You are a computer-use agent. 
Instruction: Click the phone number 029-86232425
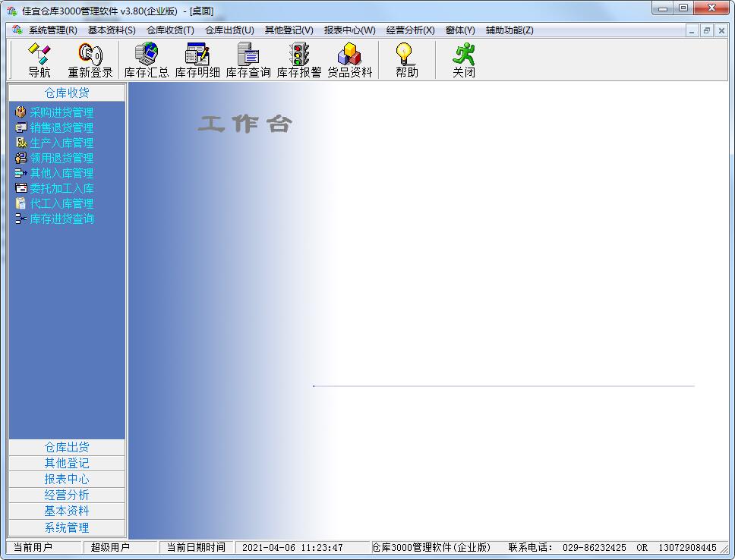pos(595,547)
